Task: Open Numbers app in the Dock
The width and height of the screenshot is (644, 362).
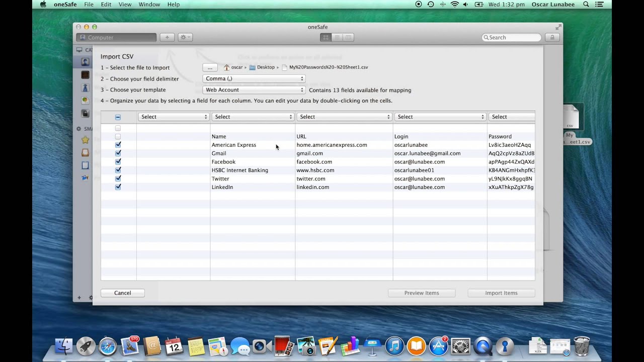Action: tap(350, 346)
